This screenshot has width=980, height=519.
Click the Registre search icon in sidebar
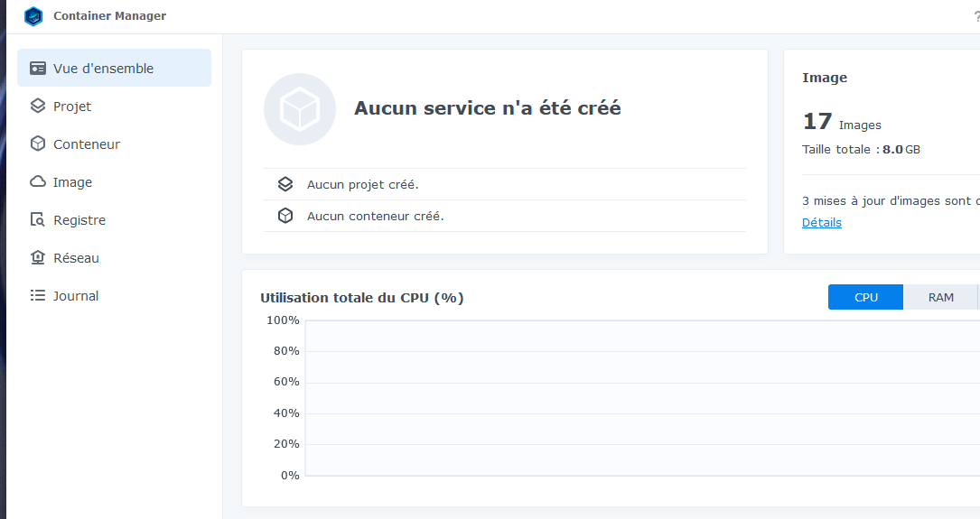38,220
